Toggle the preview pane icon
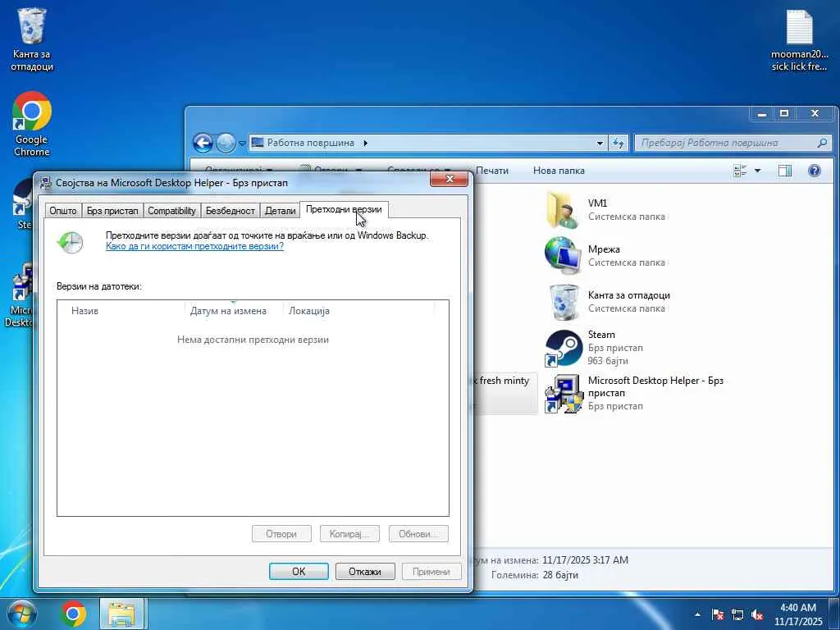The width and height of the screenshot is (840, 630). pos(785,171)
